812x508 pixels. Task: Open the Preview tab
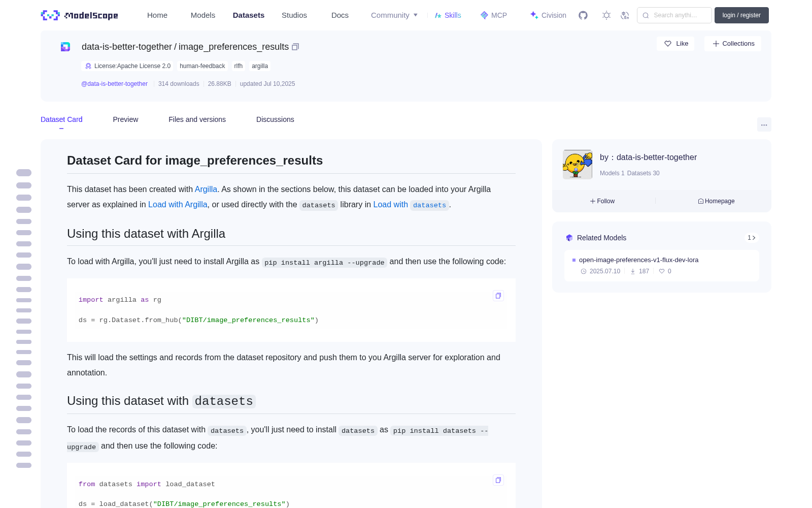pos(125,119)
